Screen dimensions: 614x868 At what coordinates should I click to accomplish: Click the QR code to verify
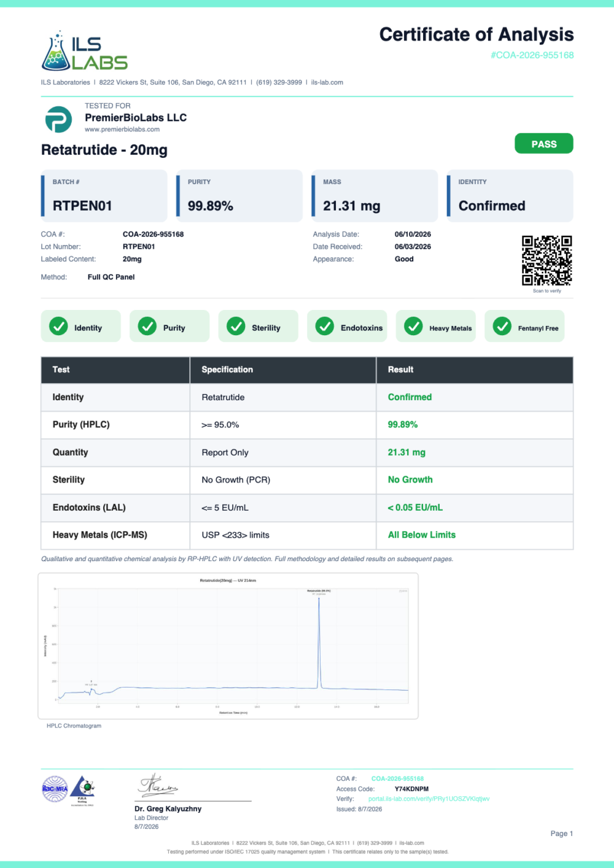pyautogui.click(x=546, y=260)
